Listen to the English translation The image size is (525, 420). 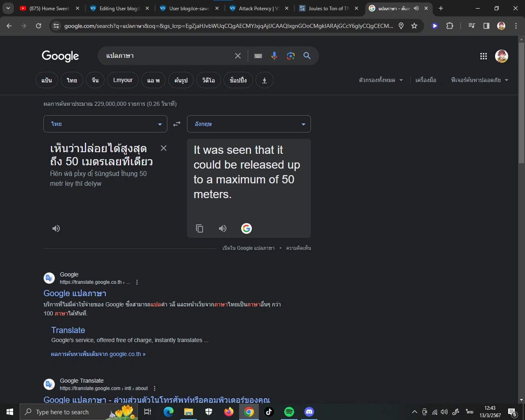pyautogui.click(x=223, y=228)
